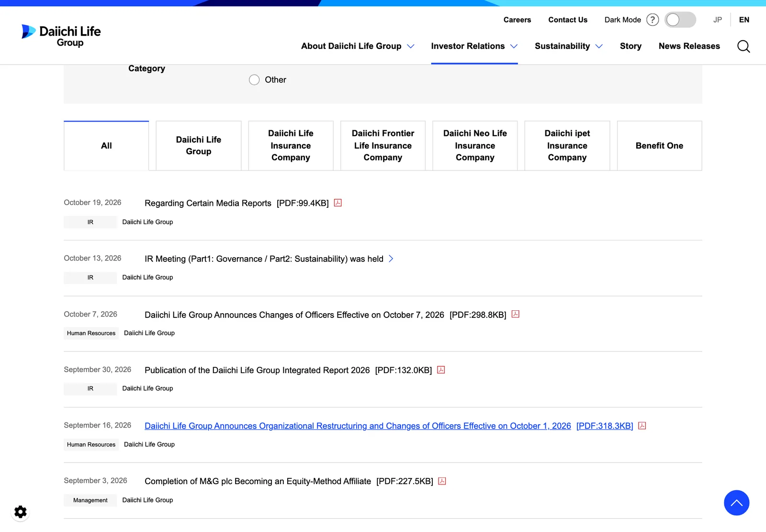Open PDF icon for M&G plc completion
Viewport: 766px width, 532px height.
pos(442,481)
